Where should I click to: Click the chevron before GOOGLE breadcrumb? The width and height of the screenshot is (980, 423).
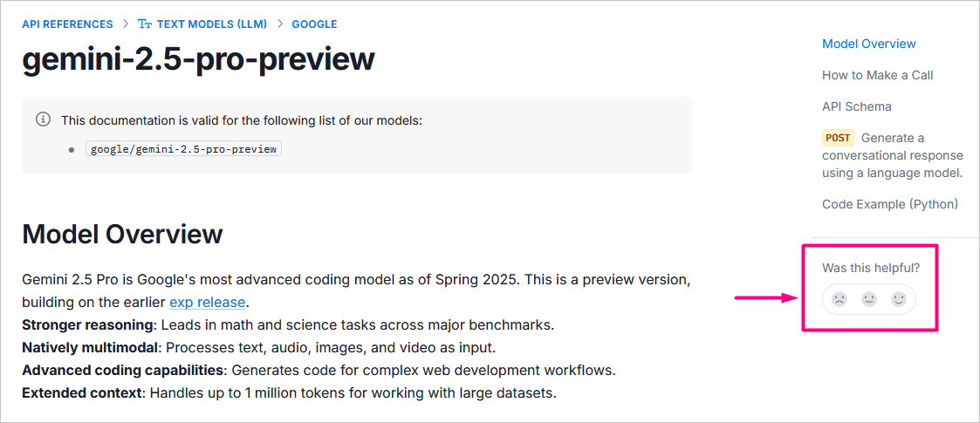click(x=279, y=24)
